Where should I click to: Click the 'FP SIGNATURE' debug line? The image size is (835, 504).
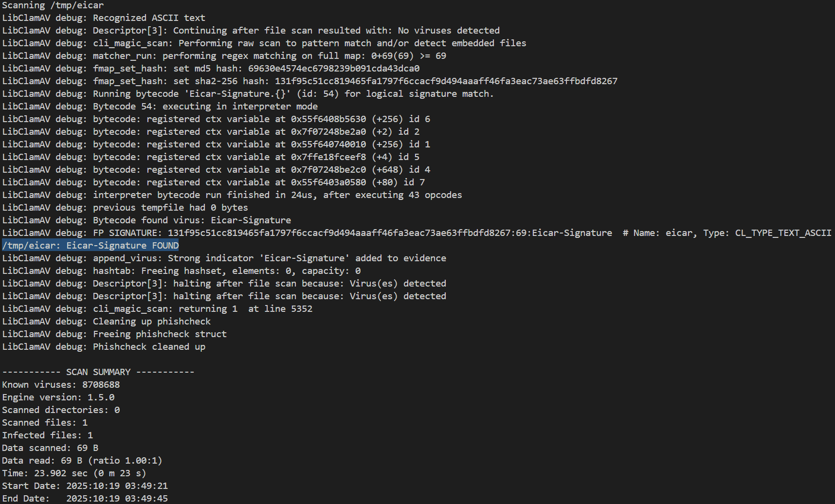point(307,233)
